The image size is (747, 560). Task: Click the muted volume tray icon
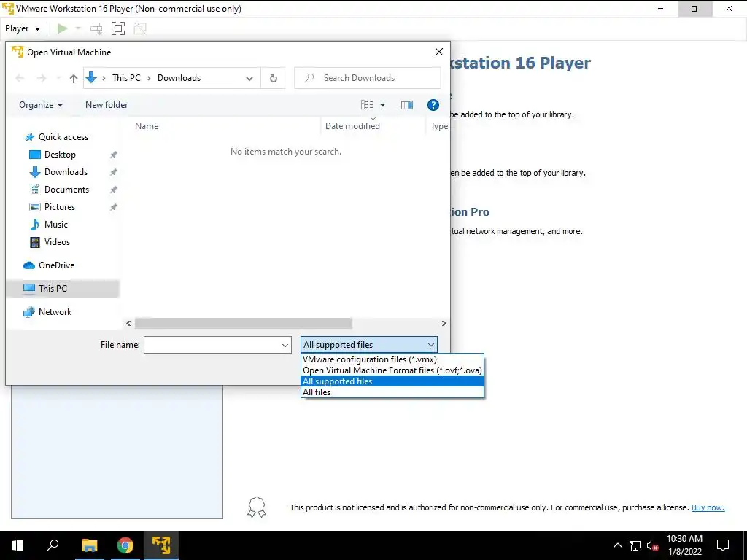pos(652,545)
